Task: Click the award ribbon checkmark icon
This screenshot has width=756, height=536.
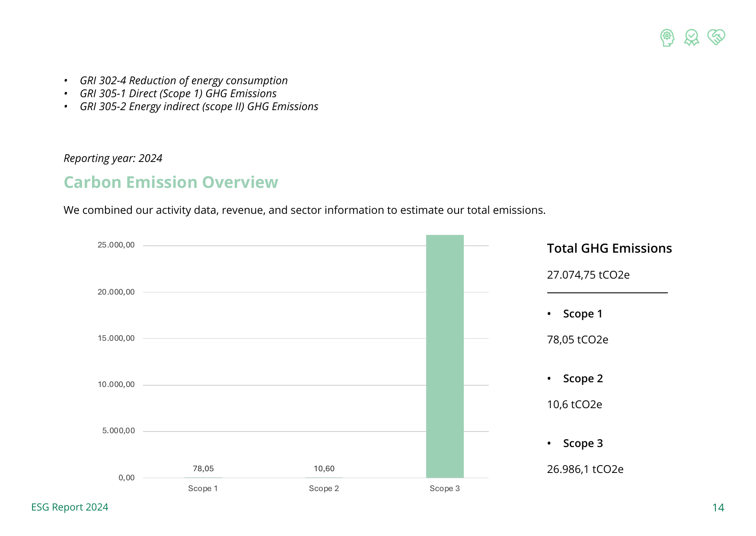Action: (x=692, y=38)
